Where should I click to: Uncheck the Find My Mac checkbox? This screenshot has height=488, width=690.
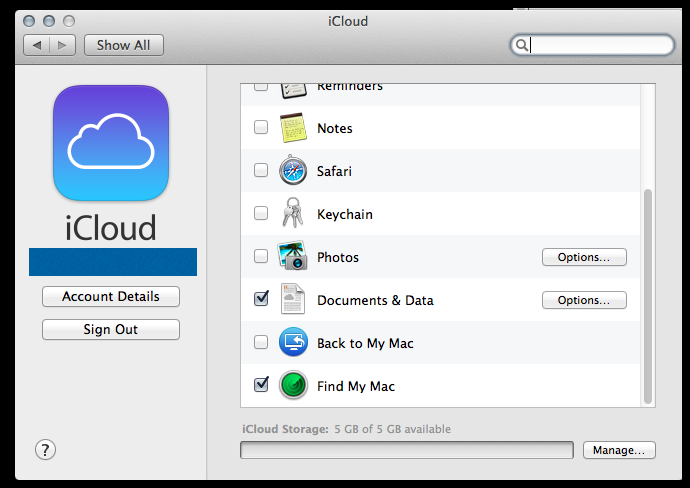coord(261,384)
